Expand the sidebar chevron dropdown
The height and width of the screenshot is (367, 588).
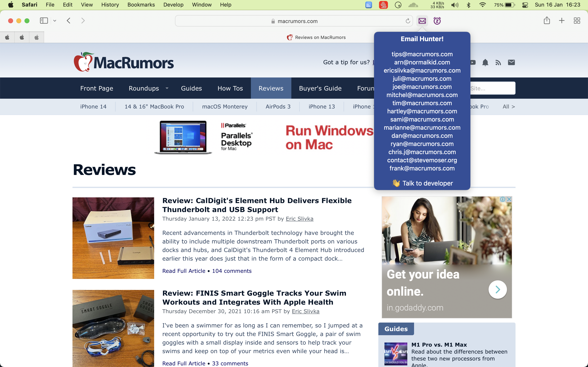[x=55, y=21]
